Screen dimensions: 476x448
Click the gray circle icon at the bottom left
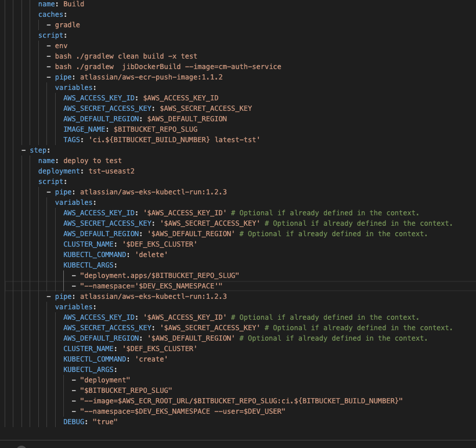21,447
